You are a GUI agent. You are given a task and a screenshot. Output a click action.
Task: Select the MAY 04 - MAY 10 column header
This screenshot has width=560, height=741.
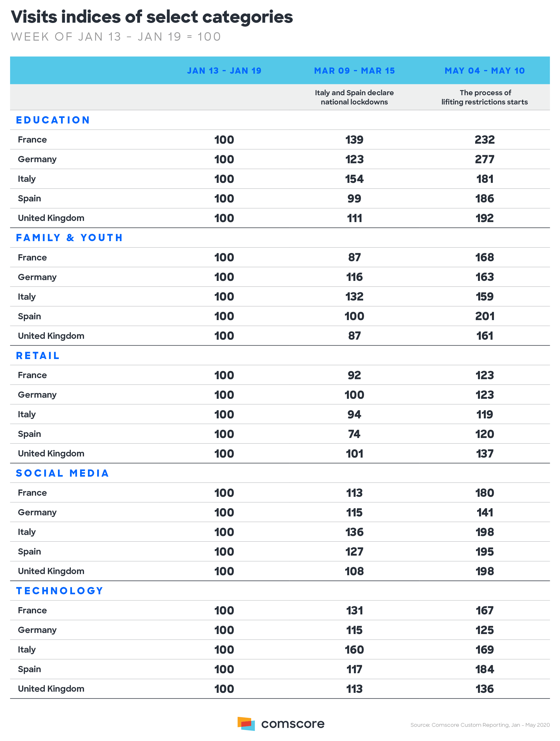(x=485, y=71)
